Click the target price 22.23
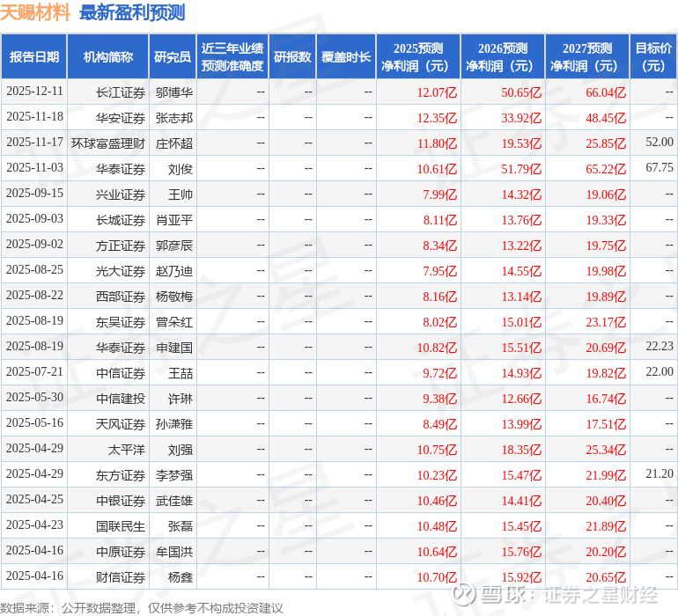Image resolution: width=678 pixels, height=616 pixels. point(660,346)
